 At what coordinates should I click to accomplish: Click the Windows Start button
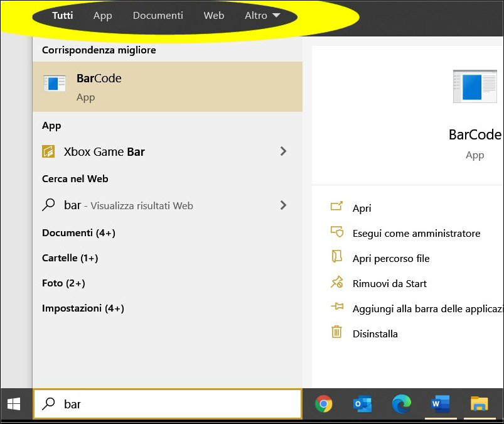13,404
